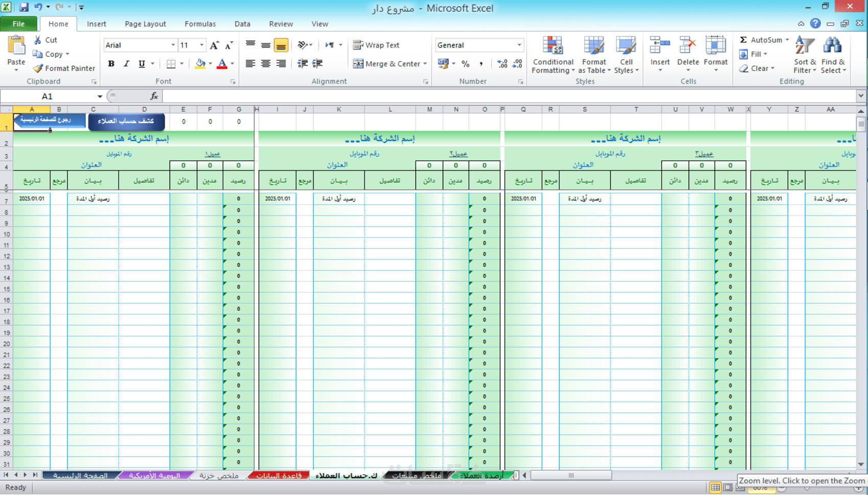Open the Cell Styles gallery
Screen dimensions: 868x495
click(626, 55)
